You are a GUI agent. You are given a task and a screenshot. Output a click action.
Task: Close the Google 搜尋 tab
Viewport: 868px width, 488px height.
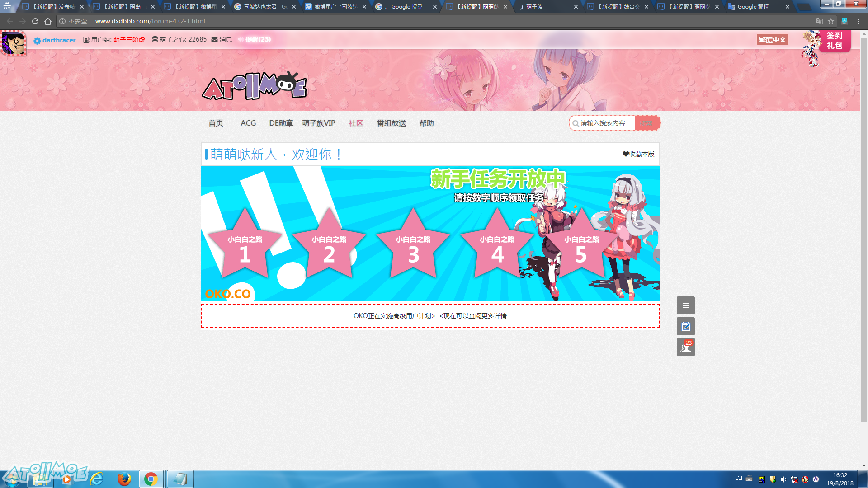coord(435,7)
